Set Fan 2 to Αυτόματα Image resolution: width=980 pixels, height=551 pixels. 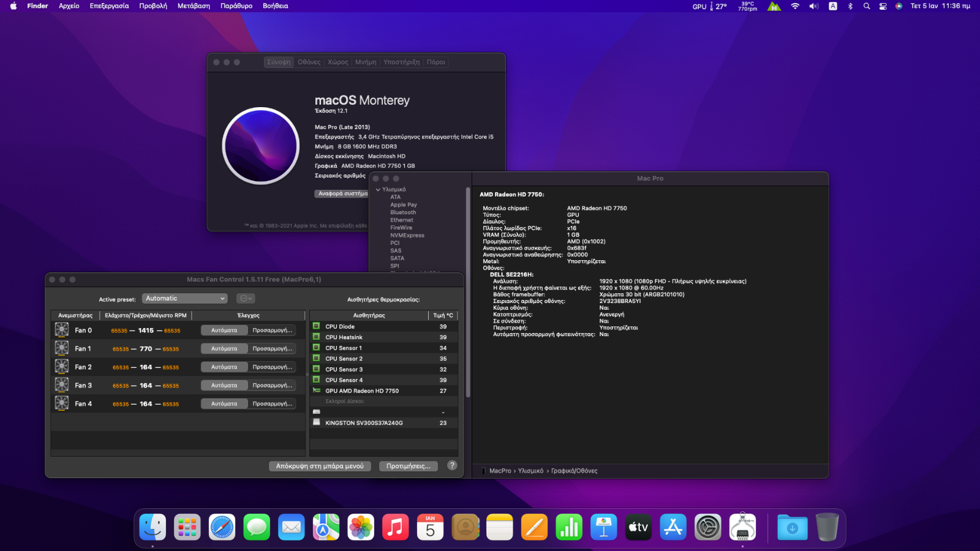point(224,367)
